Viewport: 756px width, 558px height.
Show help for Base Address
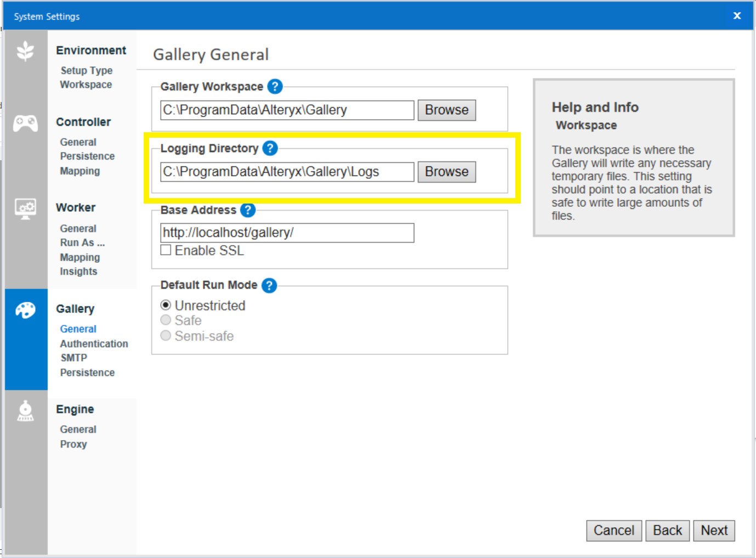248,210
